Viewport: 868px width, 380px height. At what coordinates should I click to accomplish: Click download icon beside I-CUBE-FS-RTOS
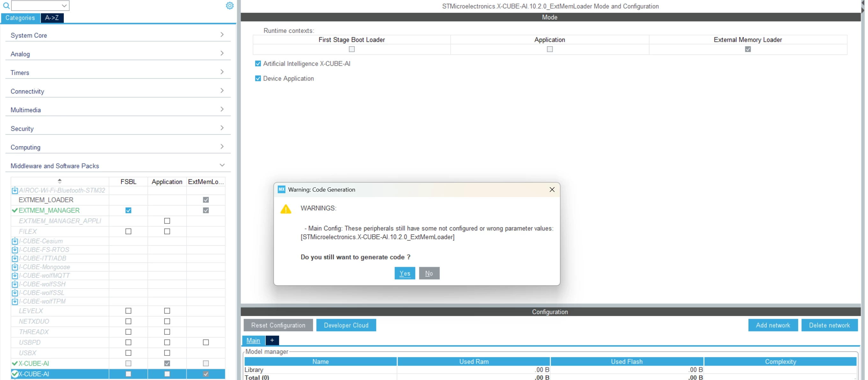pyautogui.click(x=15, y=250)
